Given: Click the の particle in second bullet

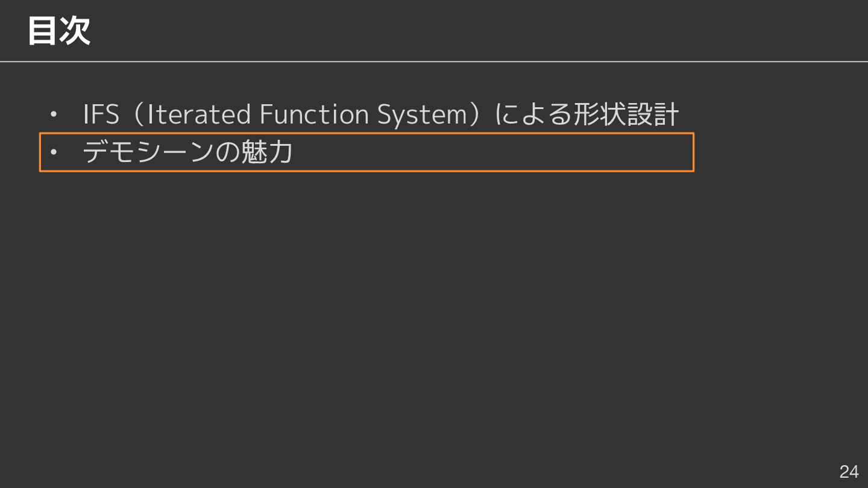Looking at the screenshot, I should (x=227, y=152).
